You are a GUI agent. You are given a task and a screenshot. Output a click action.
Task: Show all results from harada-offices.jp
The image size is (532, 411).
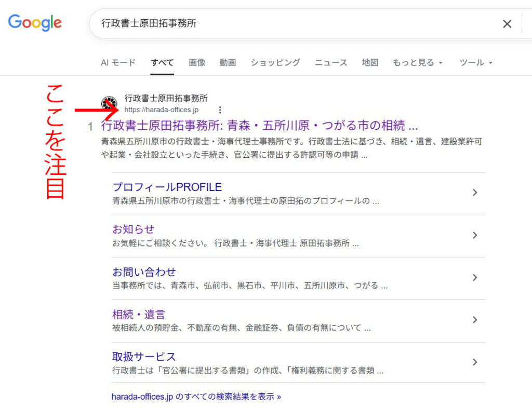coord(196,396)
